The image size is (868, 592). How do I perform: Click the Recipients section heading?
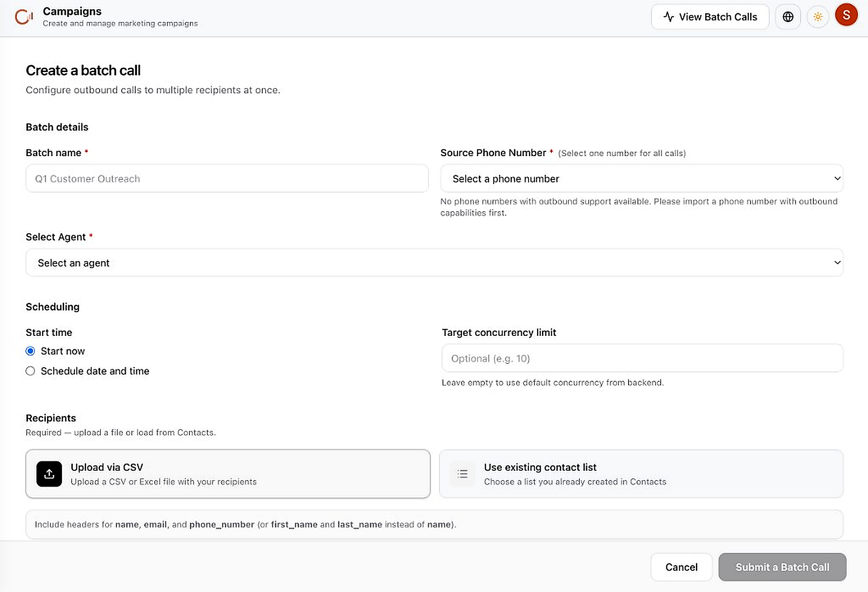point(51,418)
